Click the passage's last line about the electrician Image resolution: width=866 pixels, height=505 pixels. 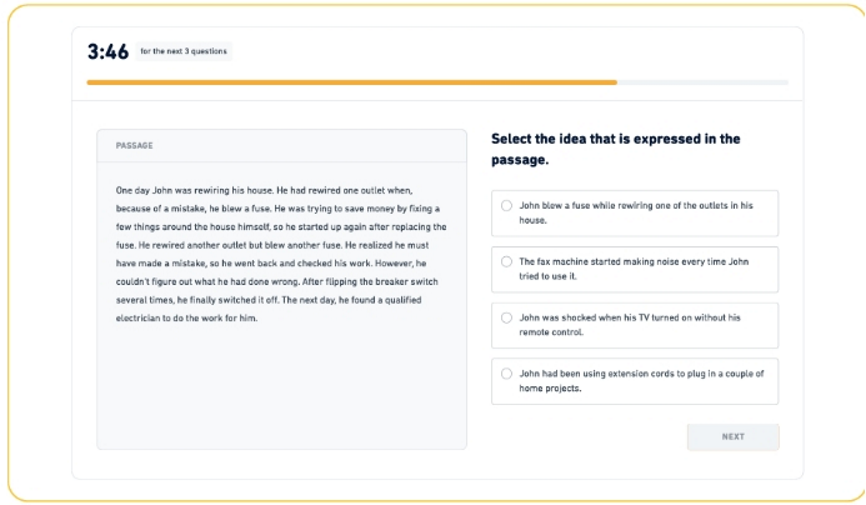187,318
